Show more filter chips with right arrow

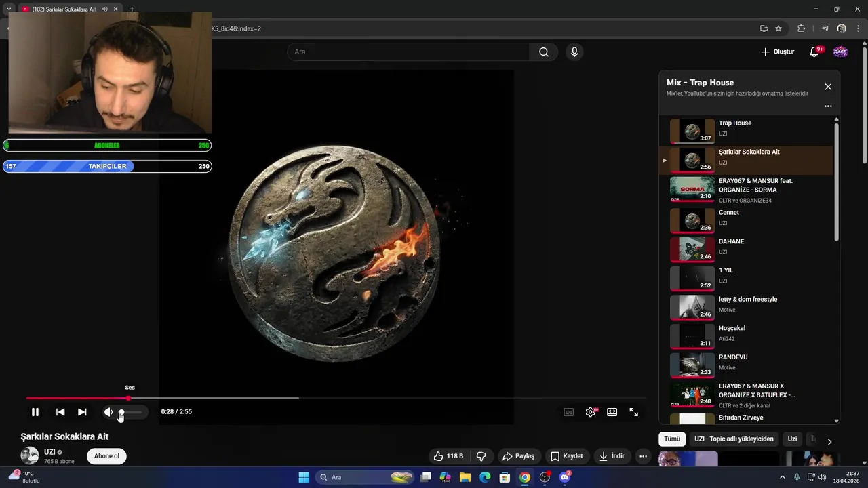(x=829, y=441)
